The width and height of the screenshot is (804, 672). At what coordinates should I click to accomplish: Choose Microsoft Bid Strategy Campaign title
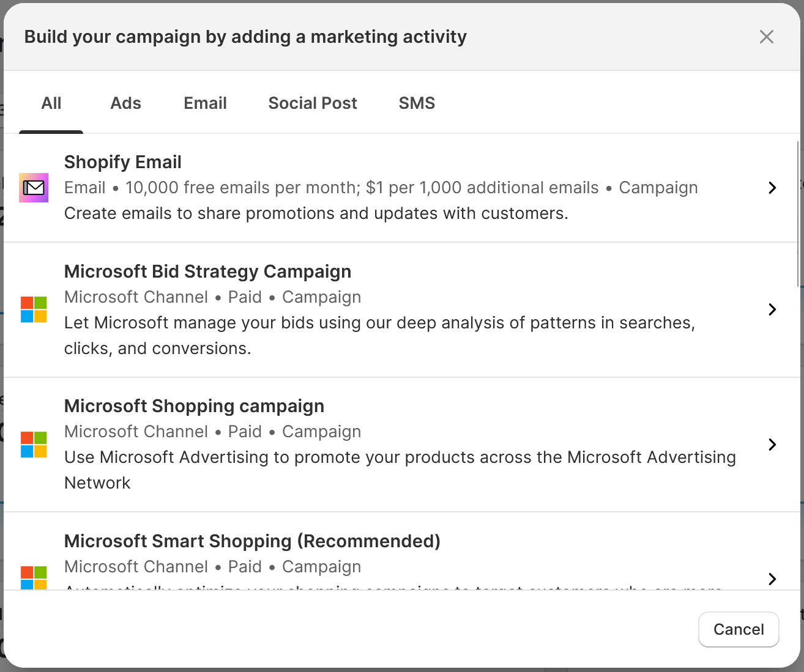[x=207, y=271]
